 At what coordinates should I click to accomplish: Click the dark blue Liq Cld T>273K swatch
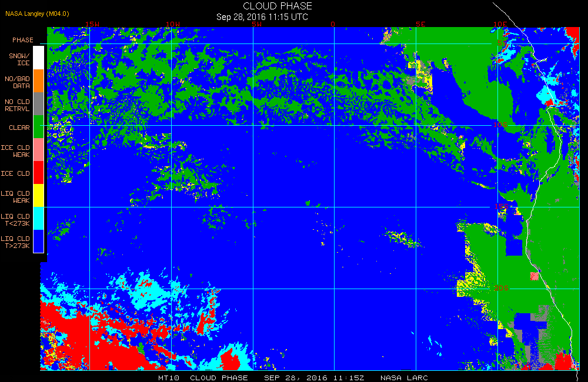coord(39,241)
